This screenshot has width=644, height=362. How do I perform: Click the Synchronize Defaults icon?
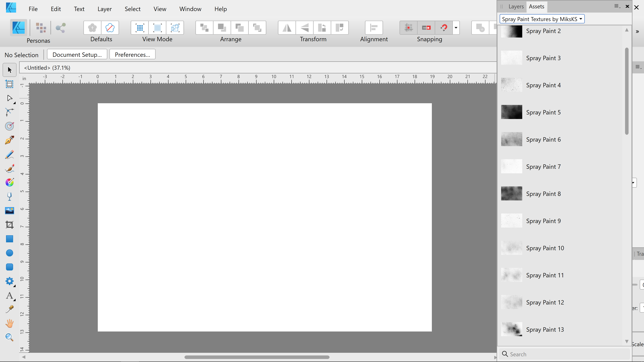tap(92, 27)
